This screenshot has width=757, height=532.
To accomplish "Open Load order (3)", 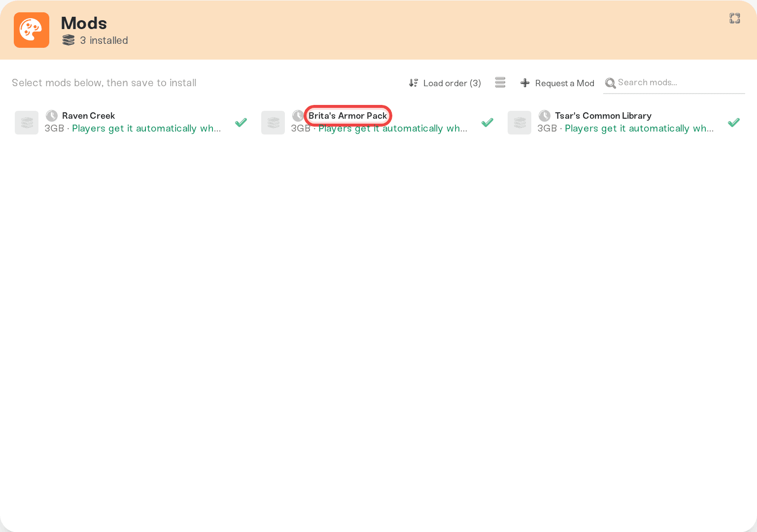I will pos(445,83).
